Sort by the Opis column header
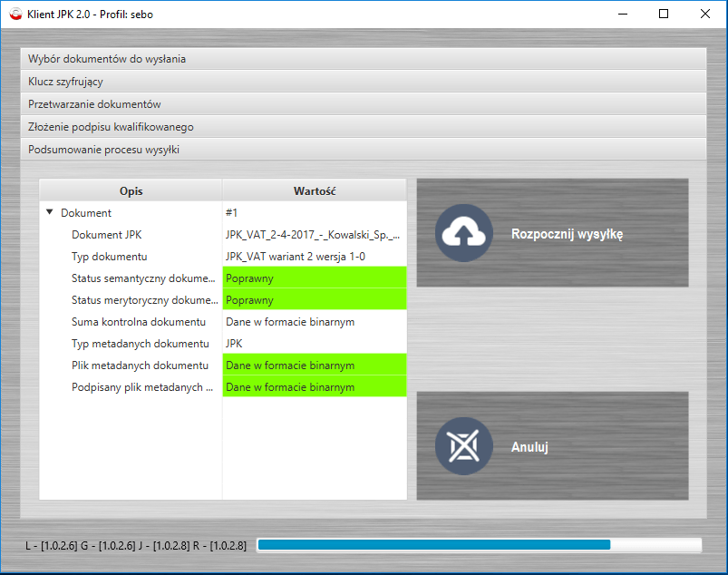 click(x=131, y=191)
